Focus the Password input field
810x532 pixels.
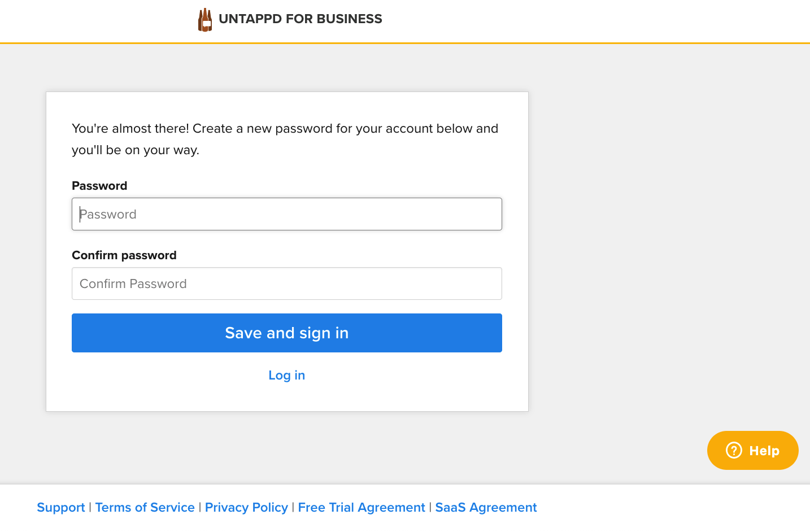(287, 214)
